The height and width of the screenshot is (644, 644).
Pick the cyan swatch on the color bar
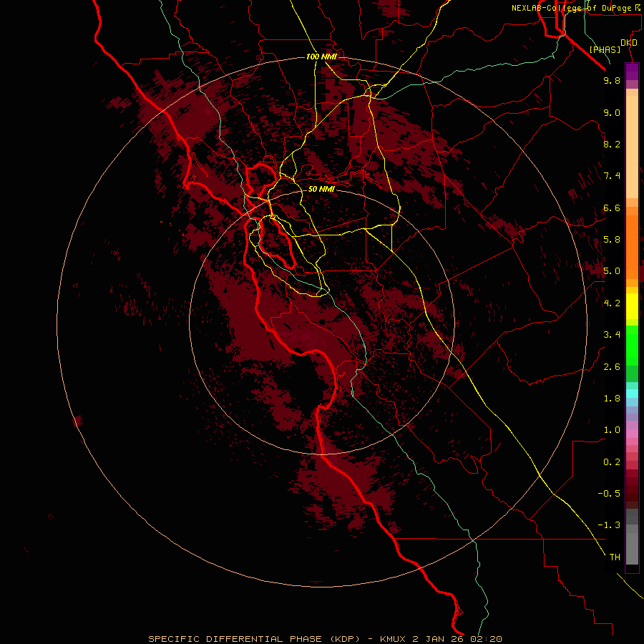632,394
